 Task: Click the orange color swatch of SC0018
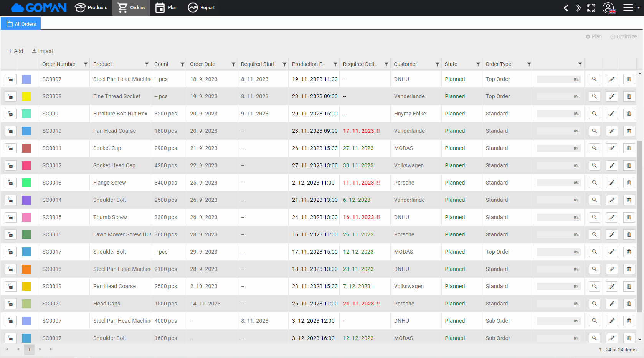click(26, 269)
